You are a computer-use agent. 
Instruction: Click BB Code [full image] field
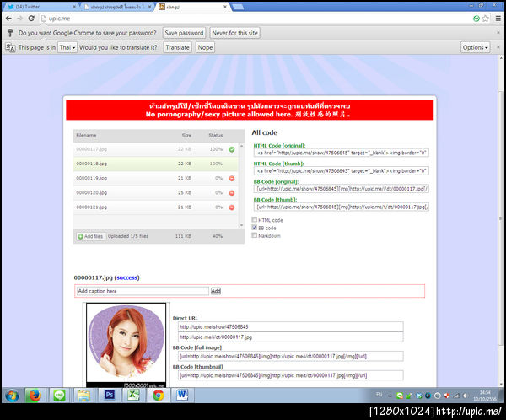click(x=290, y=357)
